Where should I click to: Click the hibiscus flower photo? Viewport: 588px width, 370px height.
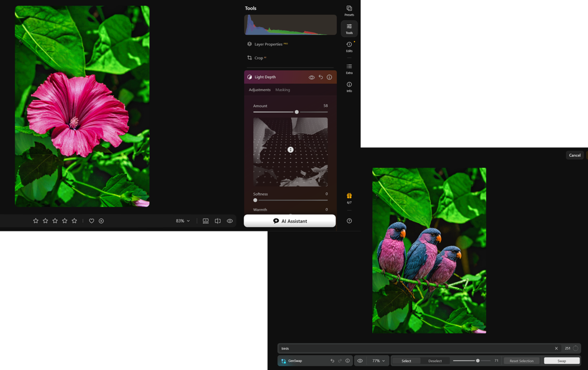click(x=82, y=106)
